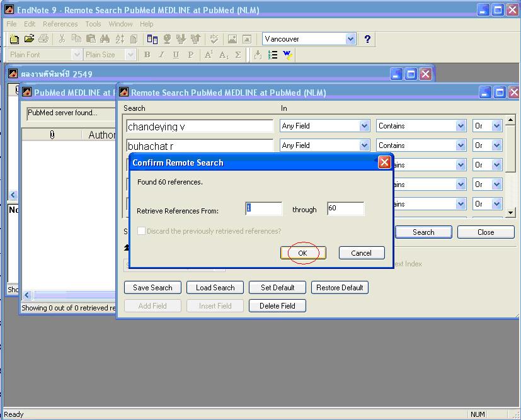Open Contains dropdown for chandeying v row

point(461,126)
